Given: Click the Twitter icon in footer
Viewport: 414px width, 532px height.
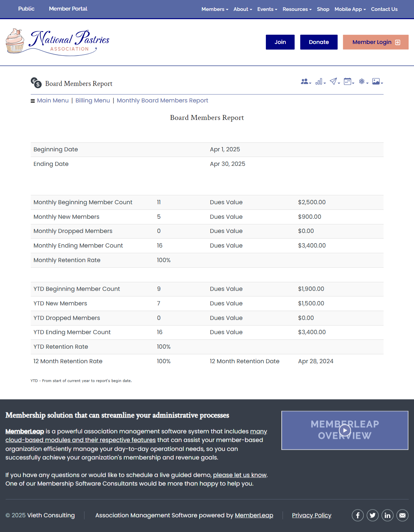Looking at the screenshot, I should click(373, 515).
